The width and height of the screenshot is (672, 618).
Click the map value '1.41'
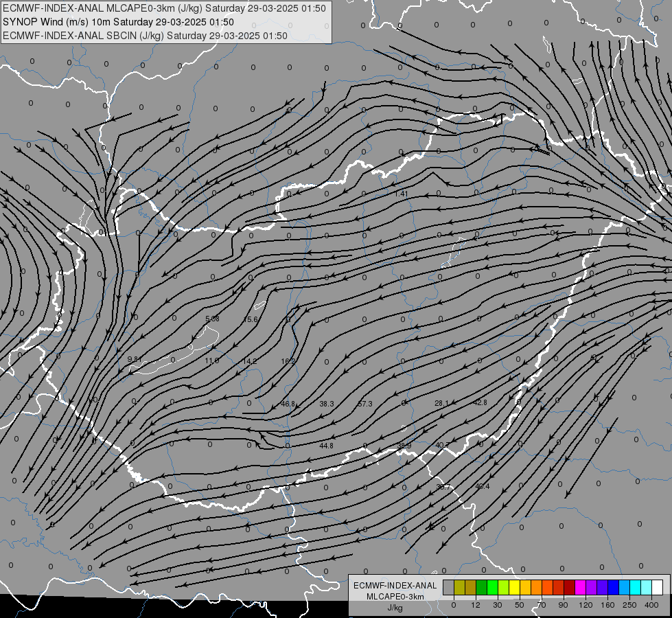click(401, 194)
